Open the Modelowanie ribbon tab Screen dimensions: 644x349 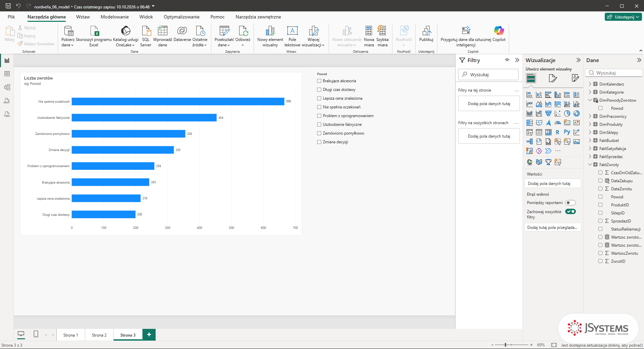pos(115,17)
